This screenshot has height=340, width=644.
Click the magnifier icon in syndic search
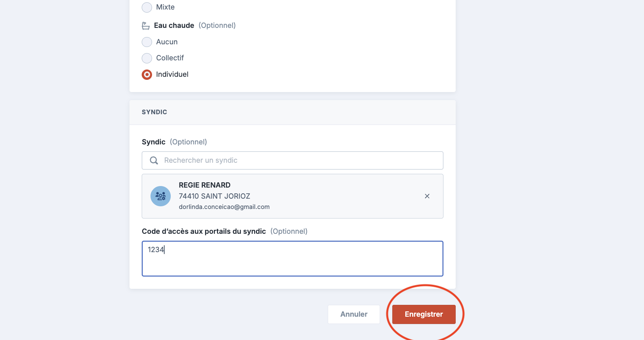click(154, 160)
